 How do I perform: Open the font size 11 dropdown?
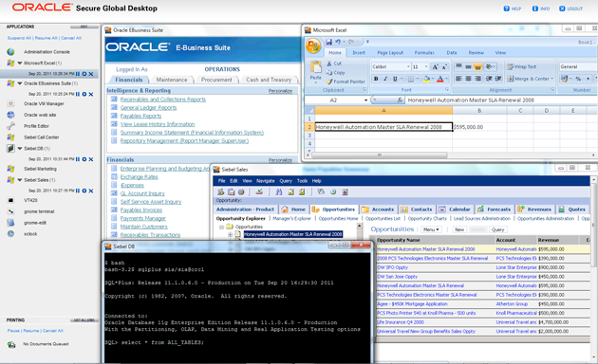coord(426,67)
